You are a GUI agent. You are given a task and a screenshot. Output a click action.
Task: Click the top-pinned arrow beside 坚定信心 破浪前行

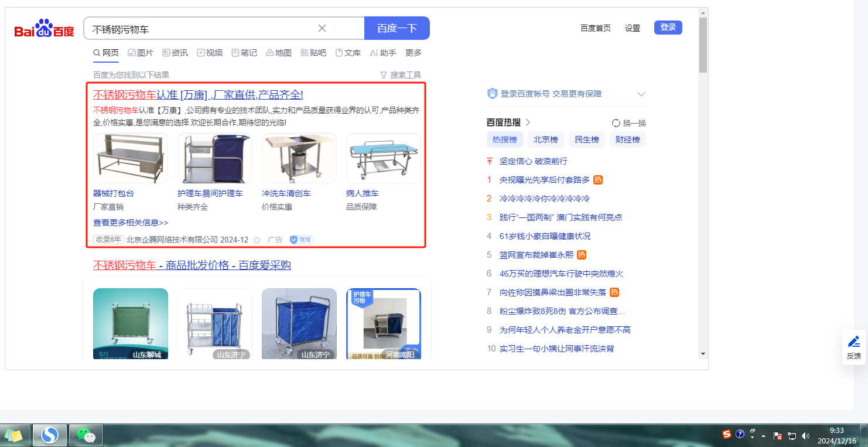(x=490, y=161)
